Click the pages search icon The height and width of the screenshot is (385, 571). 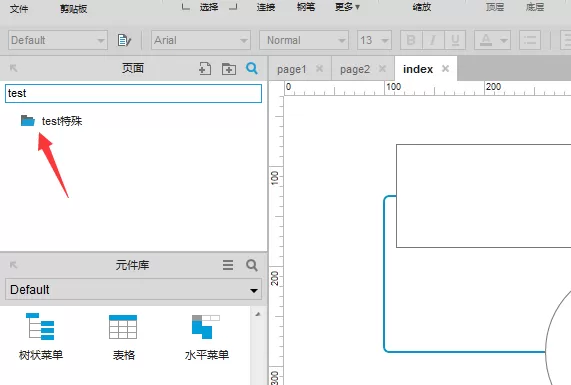[252, 68]
